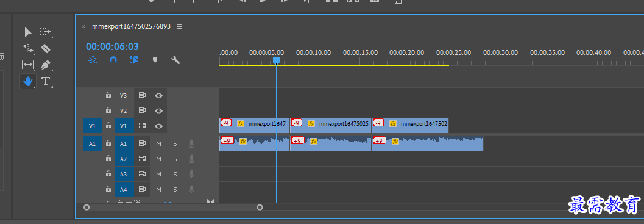Select the Selection arrow tool
This screenshot has height=224, width=644.
(28, 32)
